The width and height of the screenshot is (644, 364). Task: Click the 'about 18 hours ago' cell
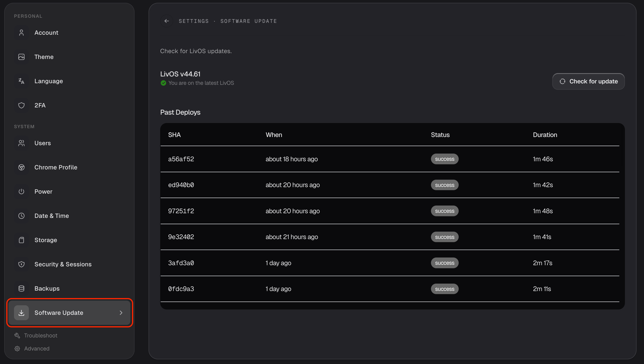pos(291,159)
